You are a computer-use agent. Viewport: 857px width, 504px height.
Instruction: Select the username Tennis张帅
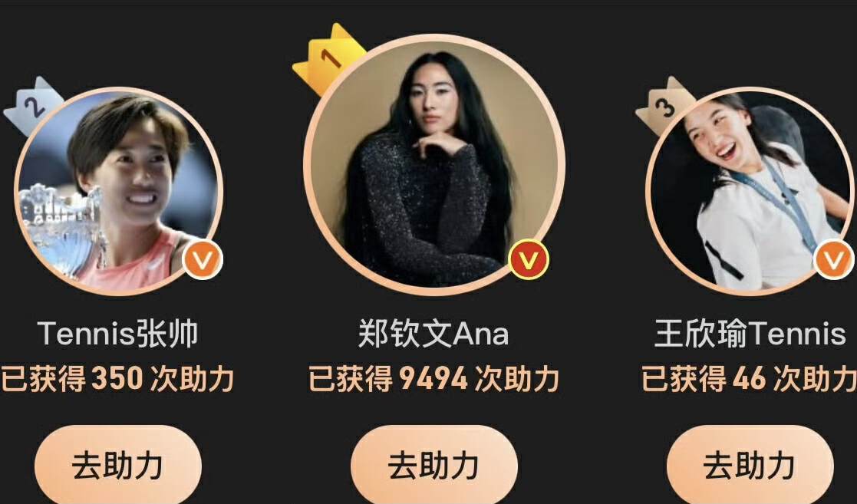point(118,334)
